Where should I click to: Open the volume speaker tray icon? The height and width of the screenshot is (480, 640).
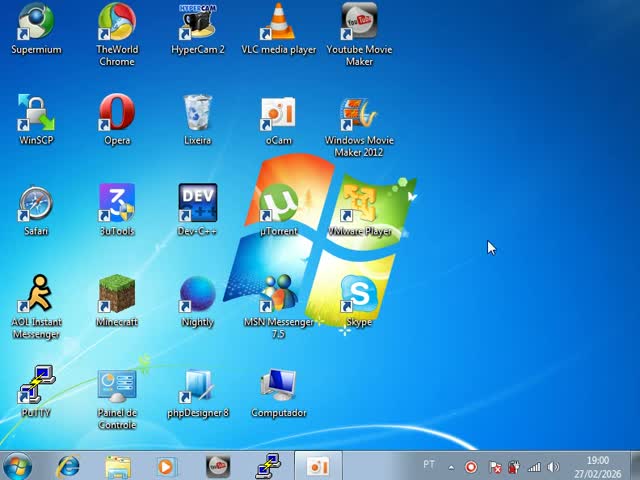click(x=553, y=467)
